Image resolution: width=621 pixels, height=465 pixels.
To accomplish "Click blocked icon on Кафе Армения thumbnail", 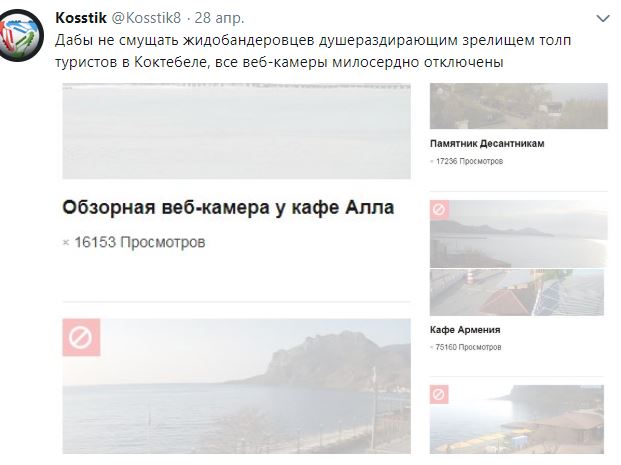I will 439,210.
